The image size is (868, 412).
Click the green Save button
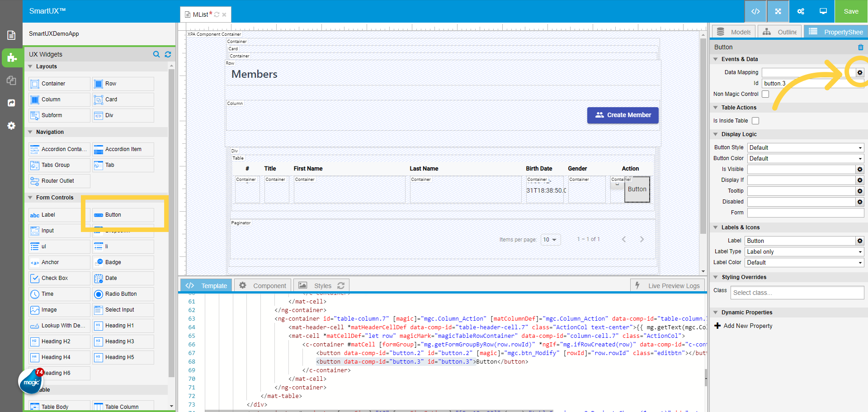[851, 11]
